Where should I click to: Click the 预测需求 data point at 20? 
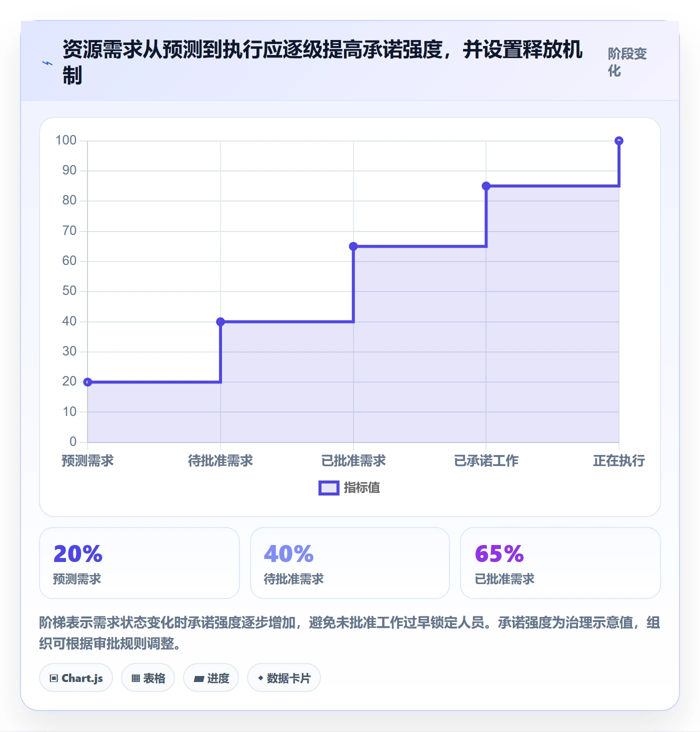(87, 382)
